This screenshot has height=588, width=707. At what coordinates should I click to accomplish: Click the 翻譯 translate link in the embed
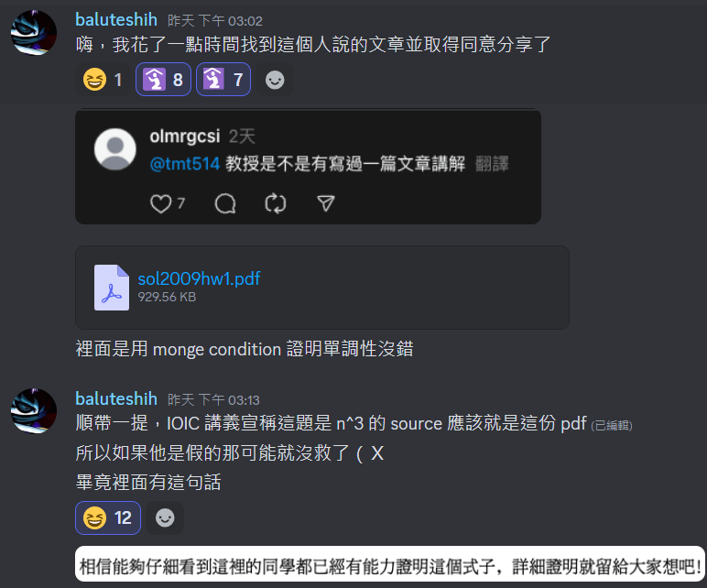pos(492,164)
